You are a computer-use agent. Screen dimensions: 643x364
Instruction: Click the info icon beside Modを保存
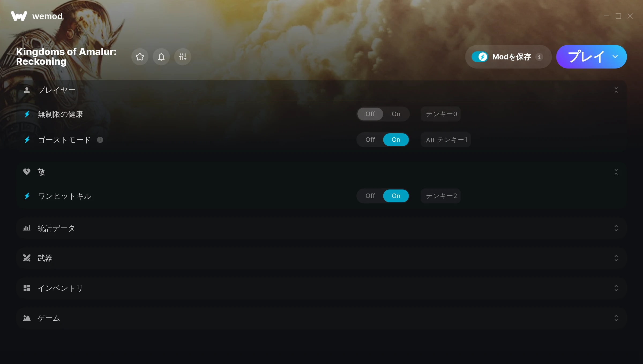pyautogui.click(x=539, y=57)
